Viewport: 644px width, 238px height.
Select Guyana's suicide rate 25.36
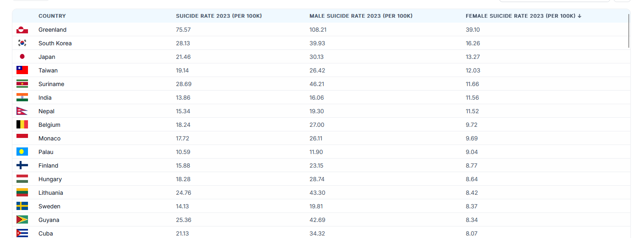(x=184, y=220)
